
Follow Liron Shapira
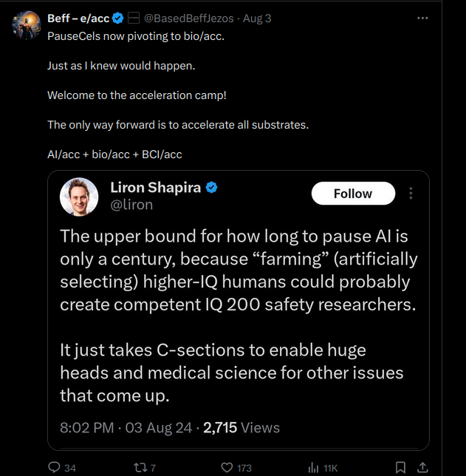(352, 194)
